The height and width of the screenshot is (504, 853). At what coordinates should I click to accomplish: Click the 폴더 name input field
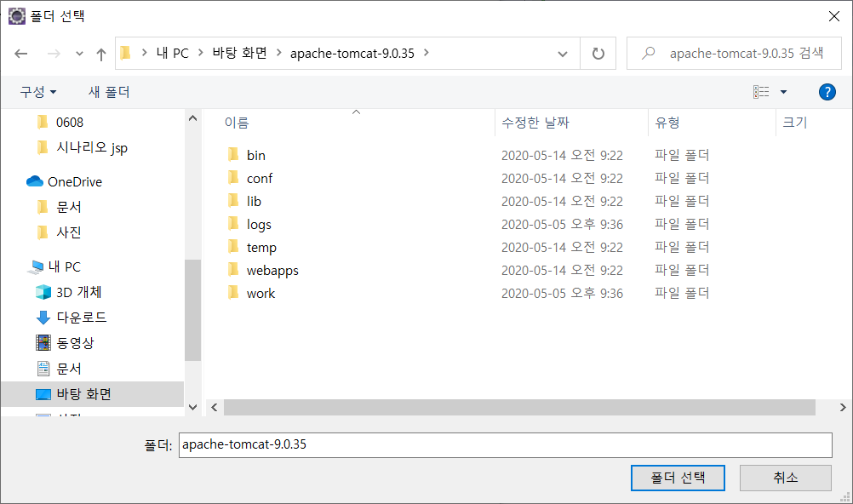(506, 444)
